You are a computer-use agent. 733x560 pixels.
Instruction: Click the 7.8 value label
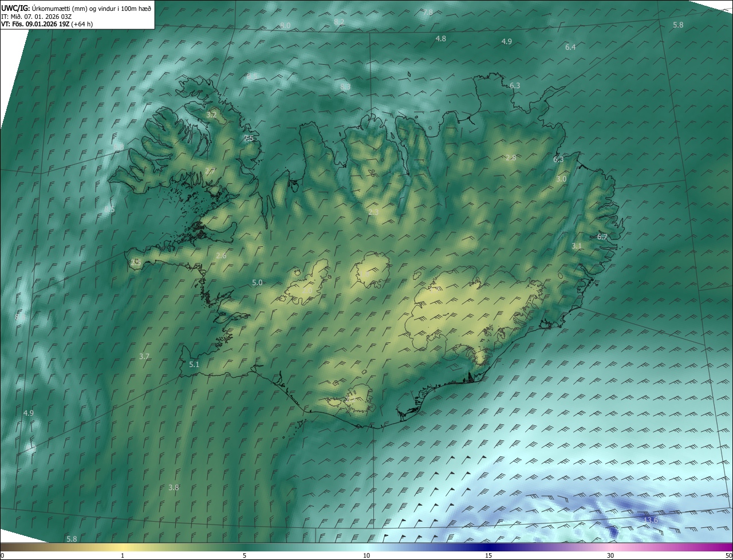click(x=428, y=12)
